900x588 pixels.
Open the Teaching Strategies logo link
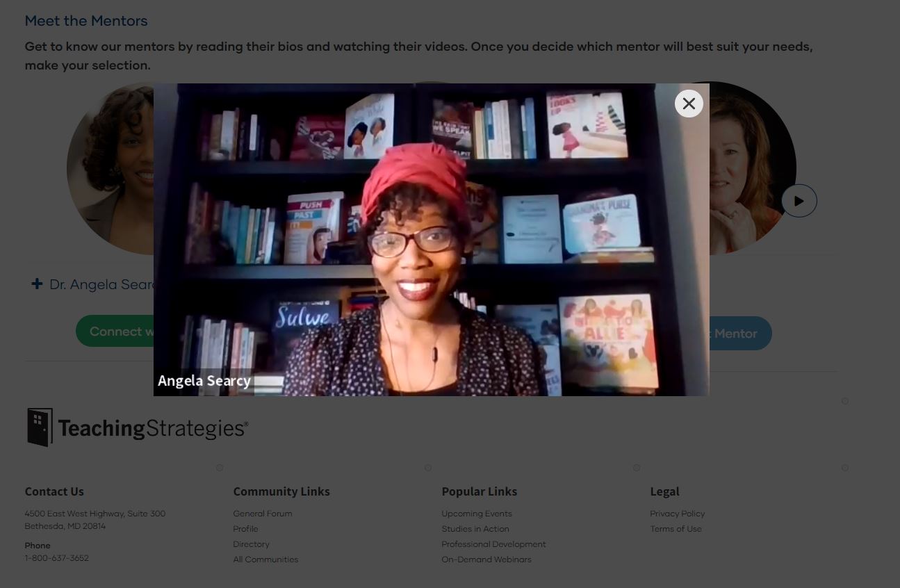click(x=137, y=427)
